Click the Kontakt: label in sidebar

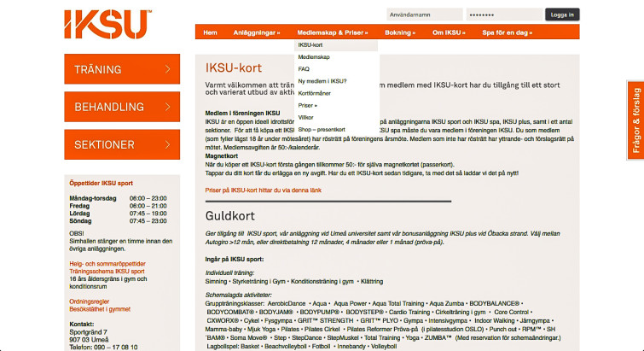[x=82, y=325]
